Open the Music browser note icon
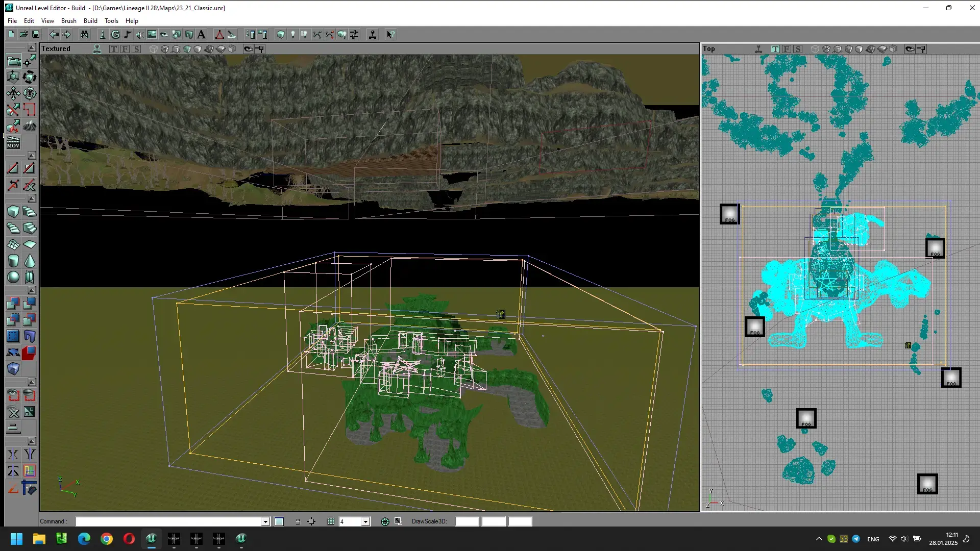This screenshot has width=980, height=551. point(128,34)
